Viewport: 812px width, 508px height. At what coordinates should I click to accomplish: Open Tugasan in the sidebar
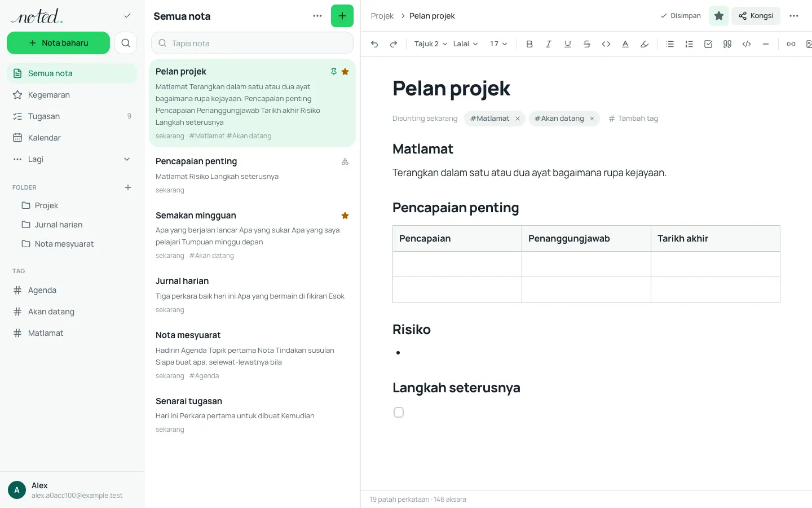tap(72, 116)
